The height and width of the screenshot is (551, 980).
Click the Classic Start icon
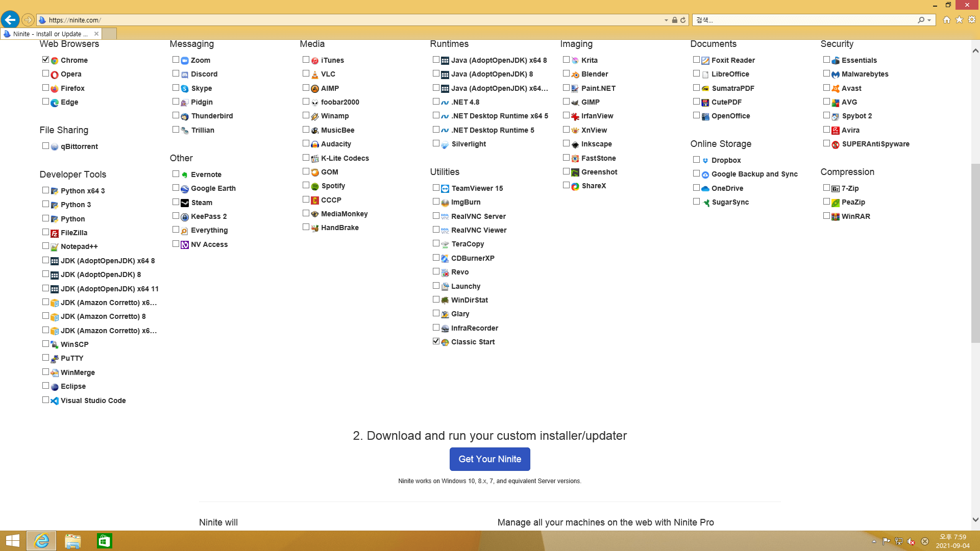pos(445,342)
